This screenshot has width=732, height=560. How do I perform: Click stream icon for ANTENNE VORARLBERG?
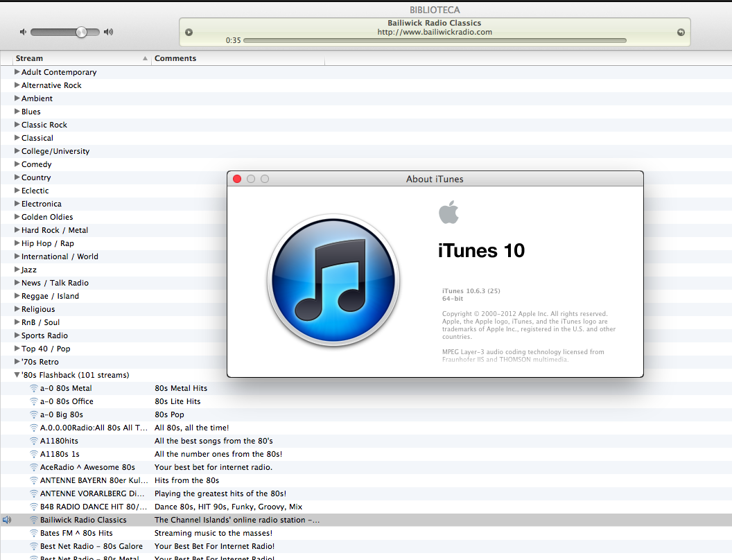33,493
